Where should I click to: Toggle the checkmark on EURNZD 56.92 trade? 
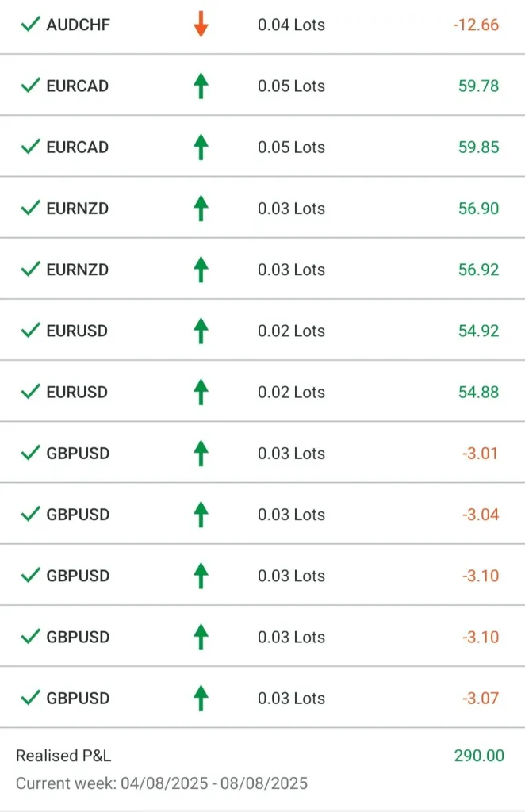click(x=31, y=270)
